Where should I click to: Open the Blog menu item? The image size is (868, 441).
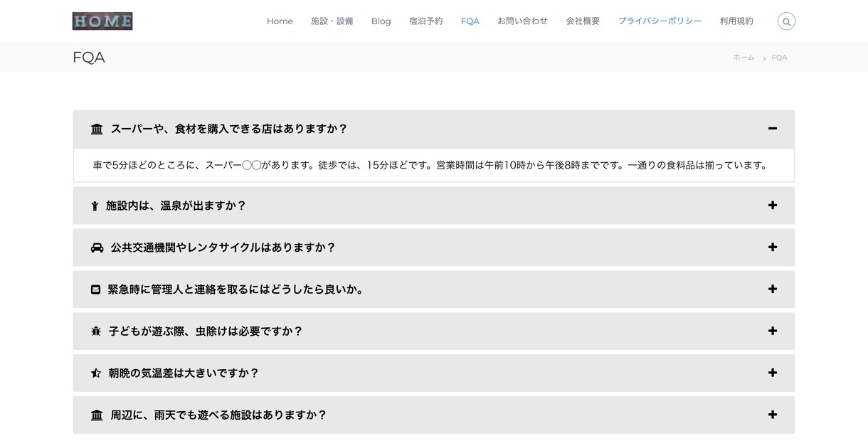point(381,21)
